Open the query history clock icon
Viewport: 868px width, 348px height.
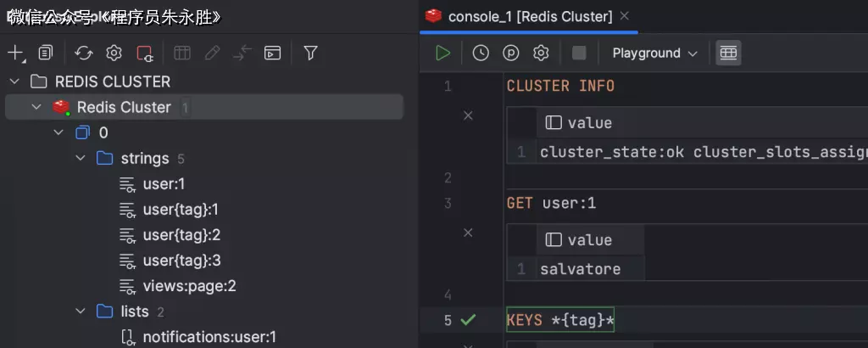click(x=481, y=53)
